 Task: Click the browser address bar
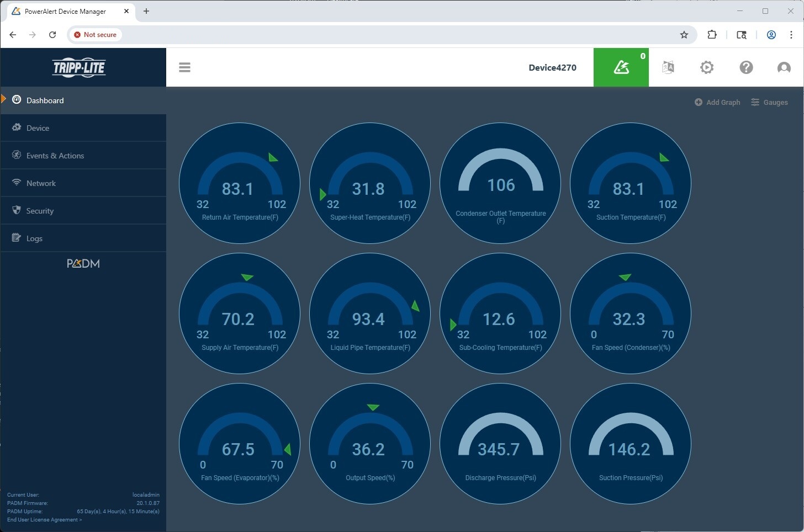click(387, 35)
